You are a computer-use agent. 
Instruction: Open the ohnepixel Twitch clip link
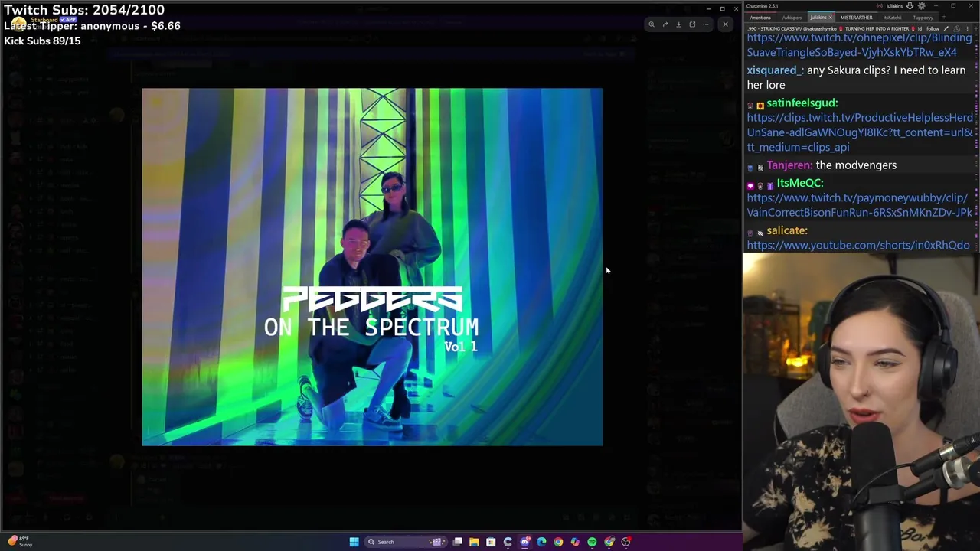tap(859, 44)
